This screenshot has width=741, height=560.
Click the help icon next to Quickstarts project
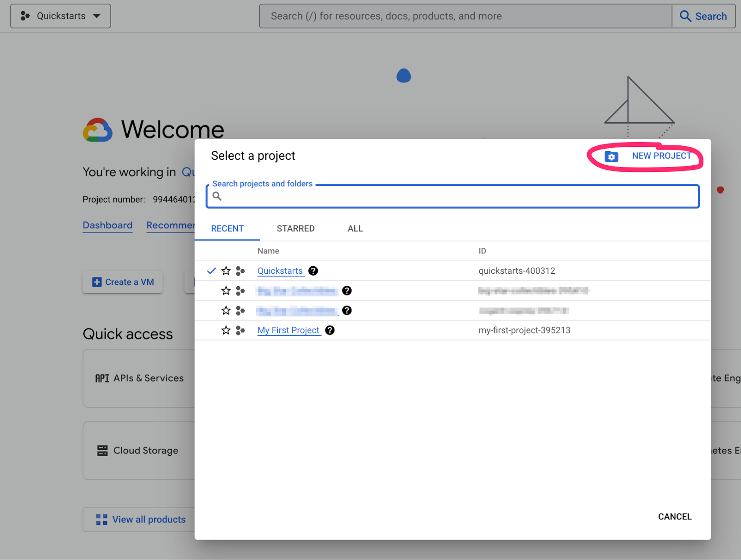(313, 271)
